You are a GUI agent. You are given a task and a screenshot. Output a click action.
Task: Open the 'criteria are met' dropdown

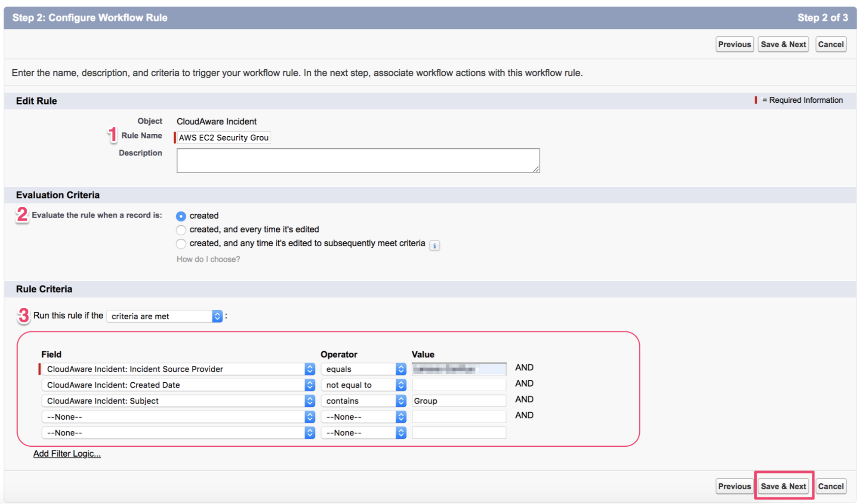point(164,316)
